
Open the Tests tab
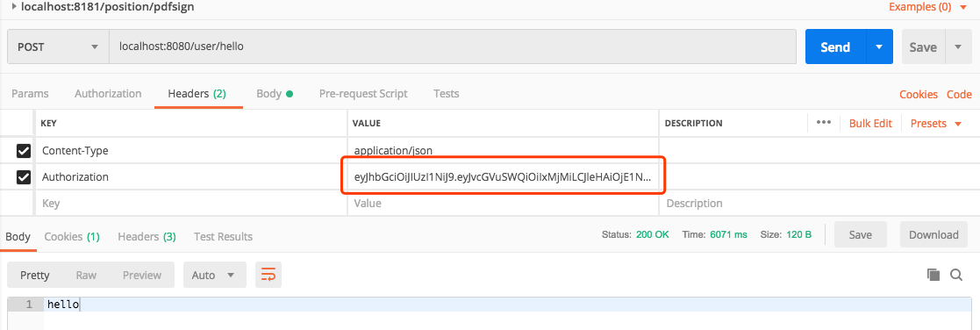pyautogui.click(x=447, y=94)
